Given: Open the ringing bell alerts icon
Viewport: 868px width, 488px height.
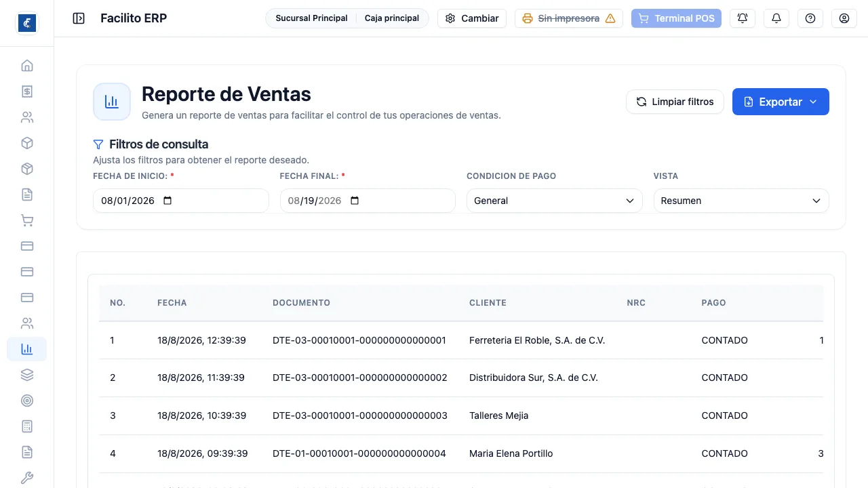Looking at the screenshot, I should coord(743,18).
